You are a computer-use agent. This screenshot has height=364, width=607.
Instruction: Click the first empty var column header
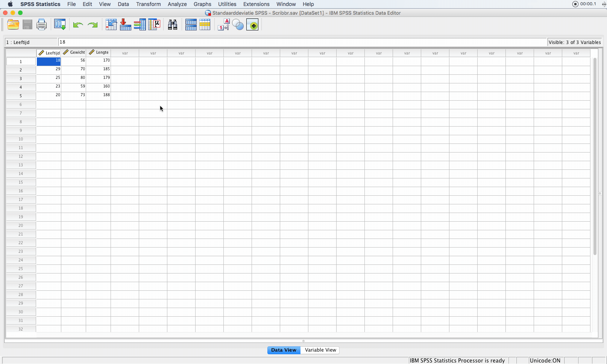125,53
